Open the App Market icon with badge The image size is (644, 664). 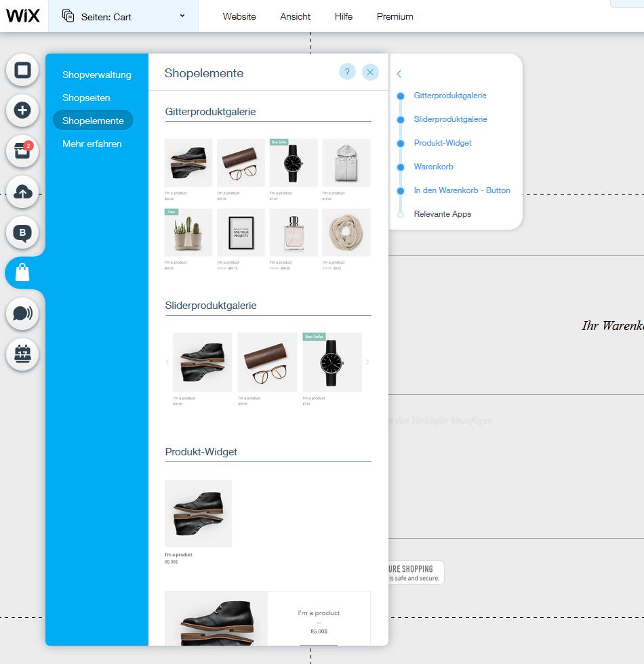click(x=22, y=151)
